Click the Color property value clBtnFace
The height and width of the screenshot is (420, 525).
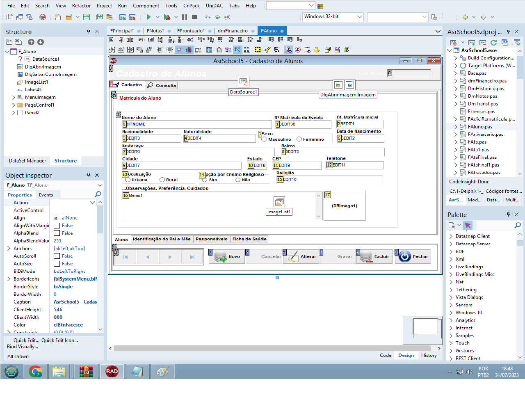coord(68,325)
